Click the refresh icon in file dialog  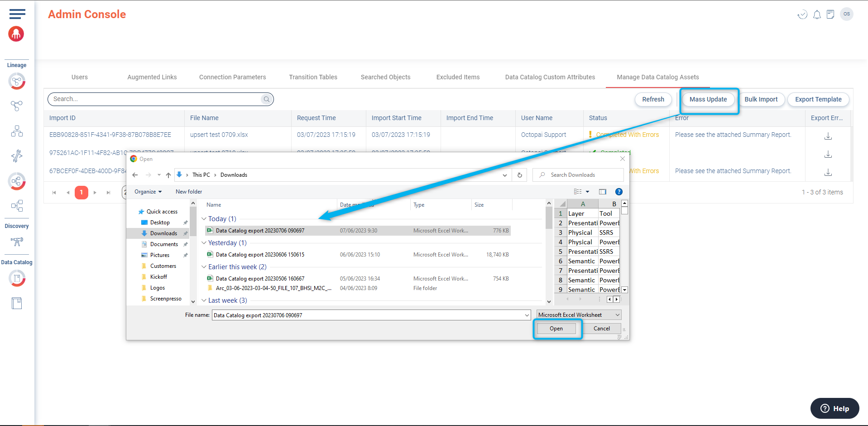[519, 175]
